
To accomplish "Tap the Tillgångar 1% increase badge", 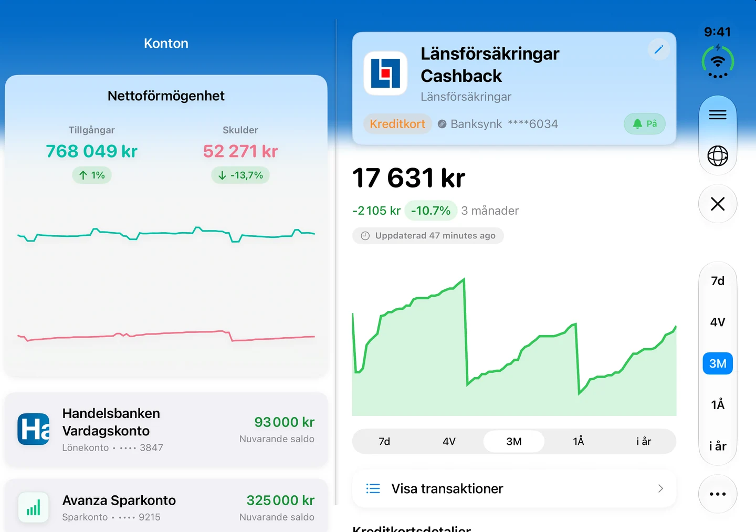I will pyautogui.click(x=92, y=175).
